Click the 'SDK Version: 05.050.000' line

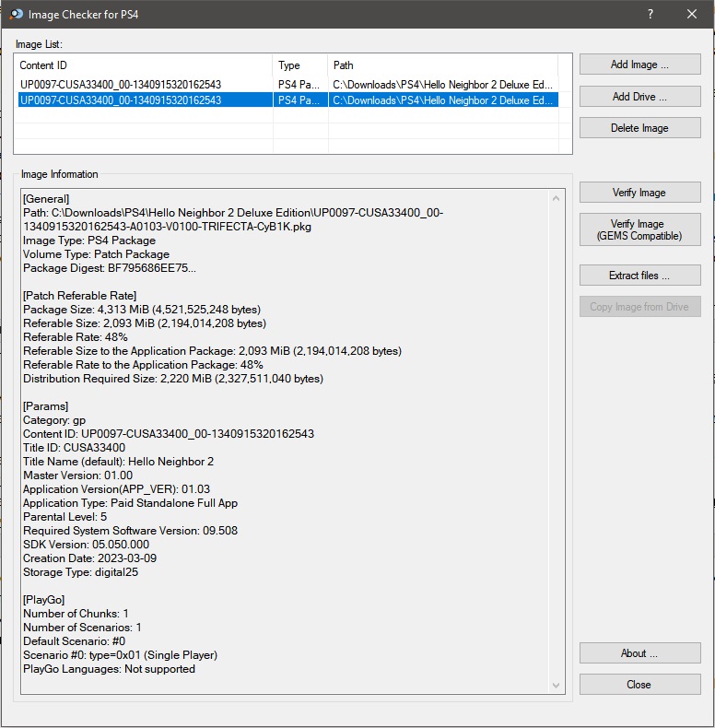[x=87, y=545]
